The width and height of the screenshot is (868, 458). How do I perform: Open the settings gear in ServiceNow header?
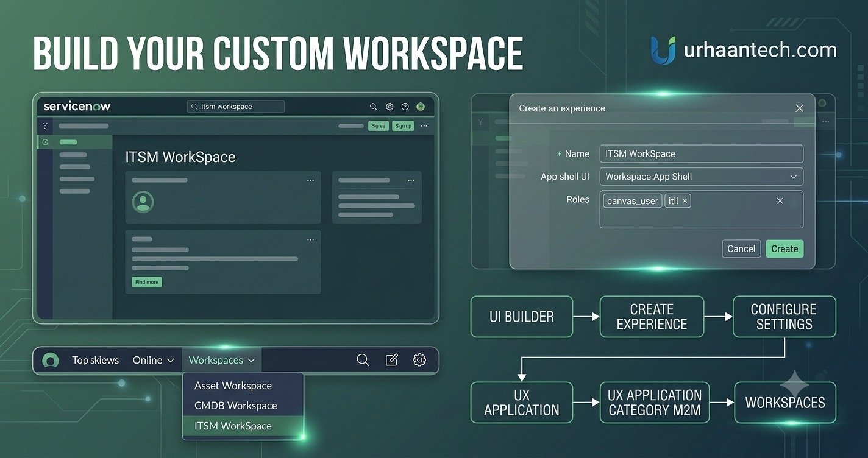390,107
